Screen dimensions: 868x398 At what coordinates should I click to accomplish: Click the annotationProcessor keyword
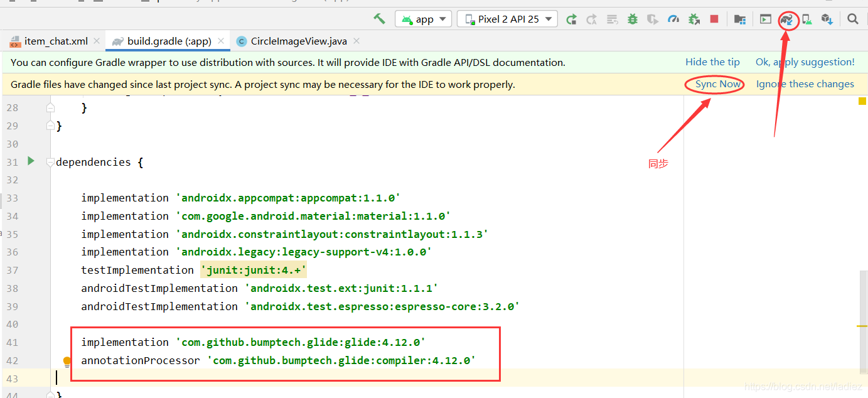tap(141, 360)
